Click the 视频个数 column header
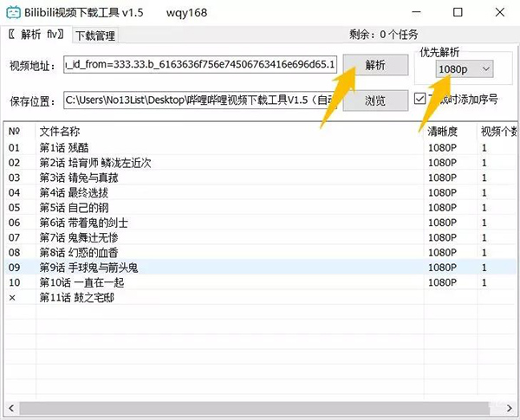Screen dimensions: 520x420 [x=498, y=132]
